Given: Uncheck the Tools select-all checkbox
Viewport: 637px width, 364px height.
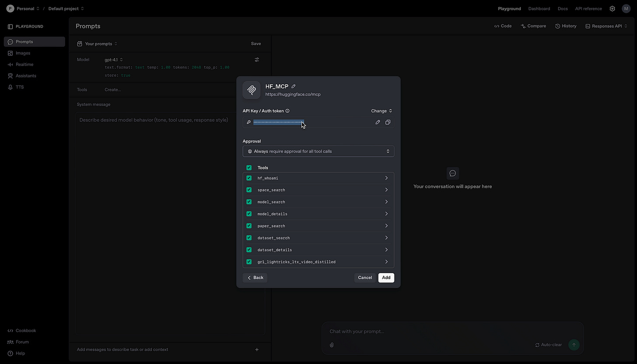Looking at the screenshot, I should tap(249, 168).
